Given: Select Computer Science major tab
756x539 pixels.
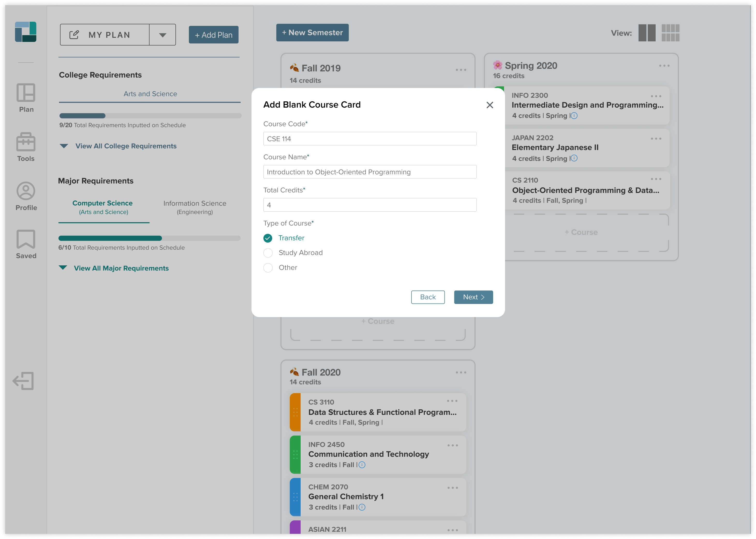Looking at the screenshot, I should pyautogui.click(x=103, y=207).
